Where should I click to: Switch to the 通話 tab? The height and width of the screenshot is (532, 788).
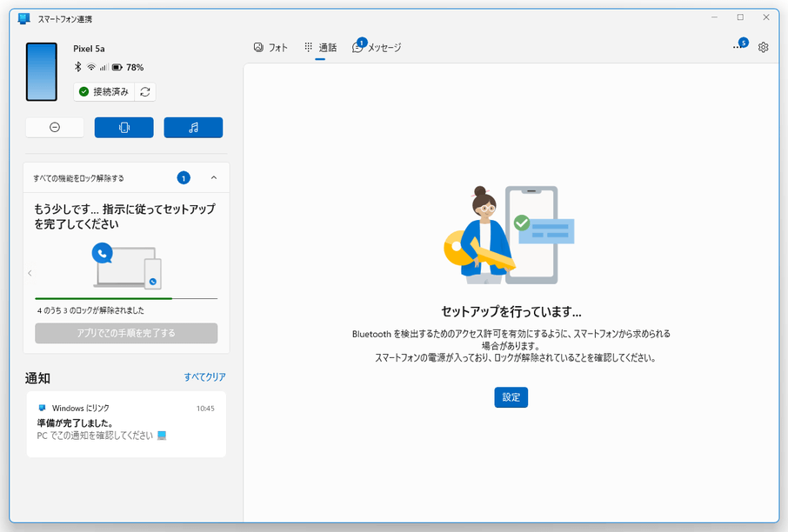(321, 48)
